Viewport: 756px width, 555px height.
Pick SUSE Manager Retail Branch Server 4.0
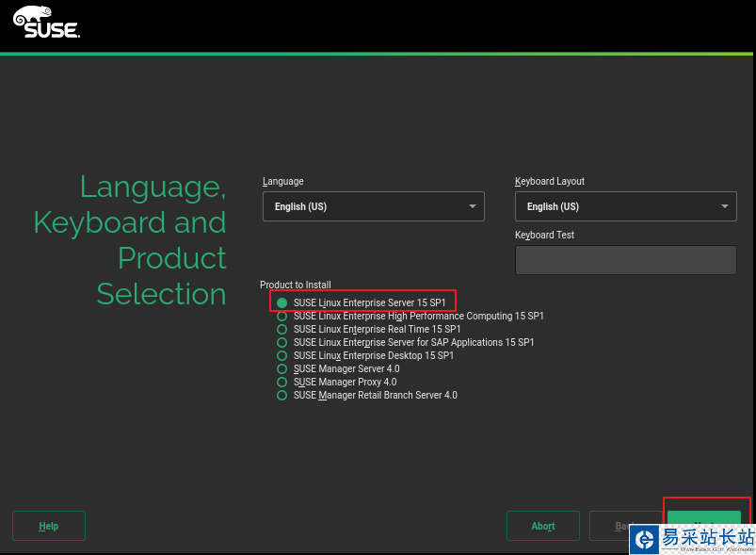tap(367, 395)
